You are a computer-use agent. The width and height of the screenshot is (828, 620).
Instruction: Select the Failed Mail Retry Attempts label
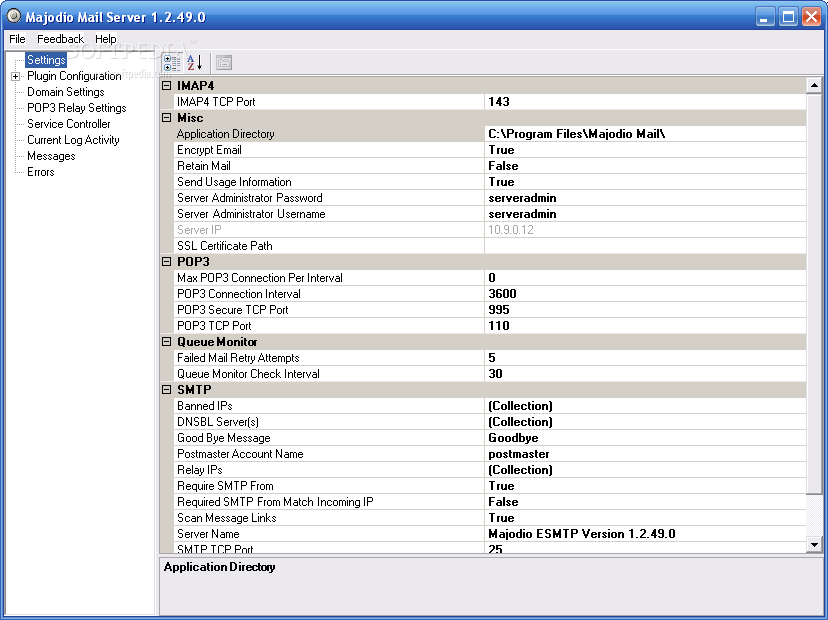point(238,358)
